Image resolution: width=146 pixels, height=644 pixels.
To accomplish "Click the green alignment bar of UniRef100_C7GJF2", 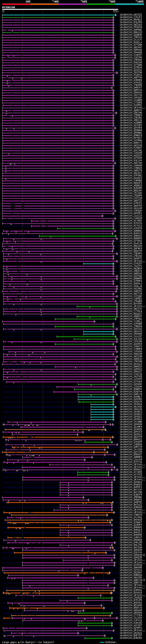I will tap(58, 18).
